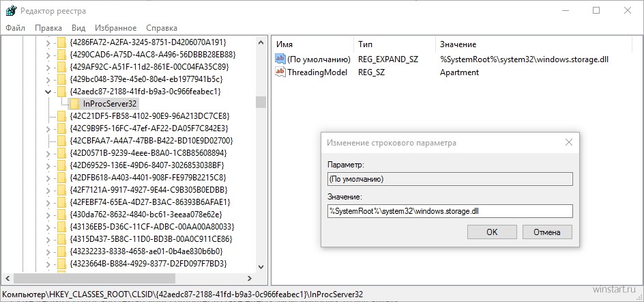This screenshot has height=302, width=644.
Task: Expand the {43136EB5-D36C-11CF-ADBC-00AA00A80033} key
Action: click(x=48, y=227)
